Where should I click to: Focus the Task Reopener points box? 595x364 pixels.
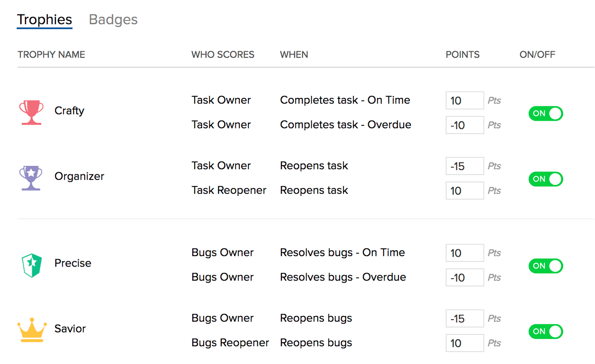pos(465,191)
